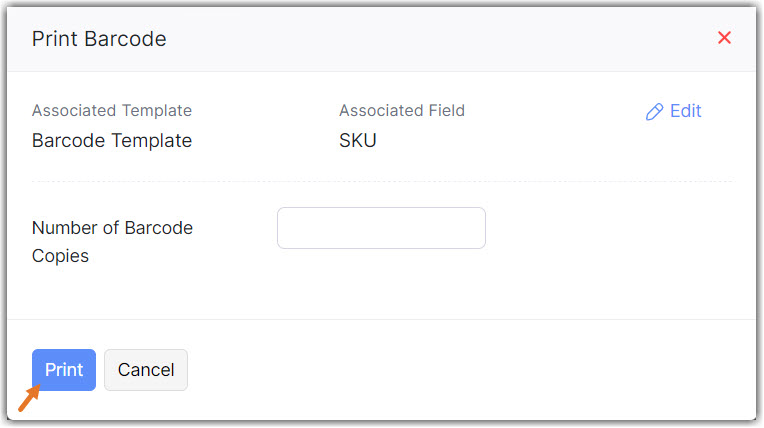The image size is (764, 428).
Task: Click the dashed divider below Barcode Template
Action: [381, 182]
